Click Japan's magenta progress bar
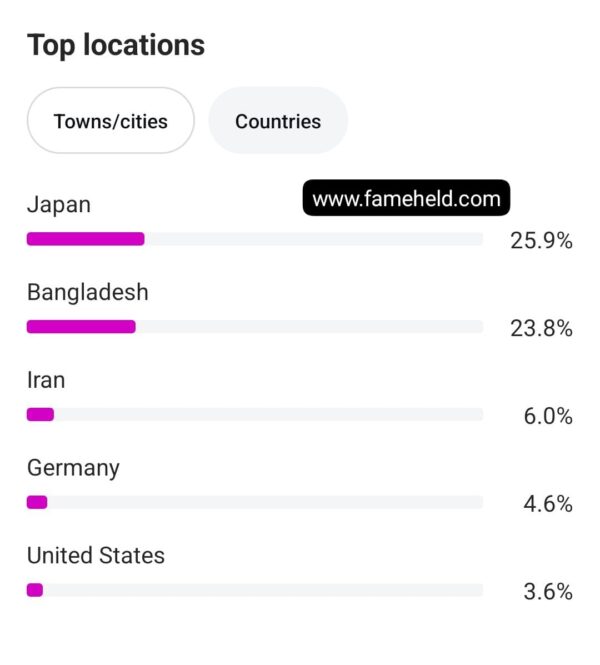The height and width of the screenshot is (665, 600). click(86, 239)
